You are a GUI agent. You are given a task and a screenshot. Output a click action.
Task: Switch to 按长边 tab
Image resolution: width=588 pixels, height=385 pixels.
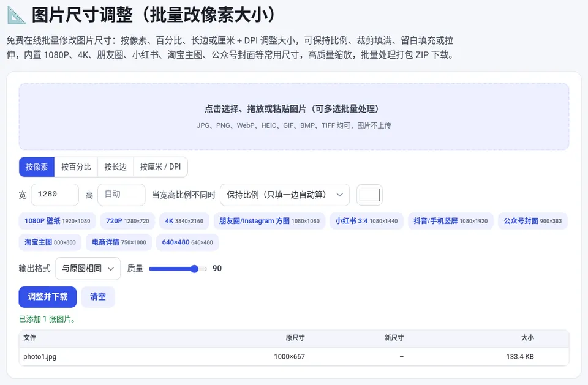point(116,167)
